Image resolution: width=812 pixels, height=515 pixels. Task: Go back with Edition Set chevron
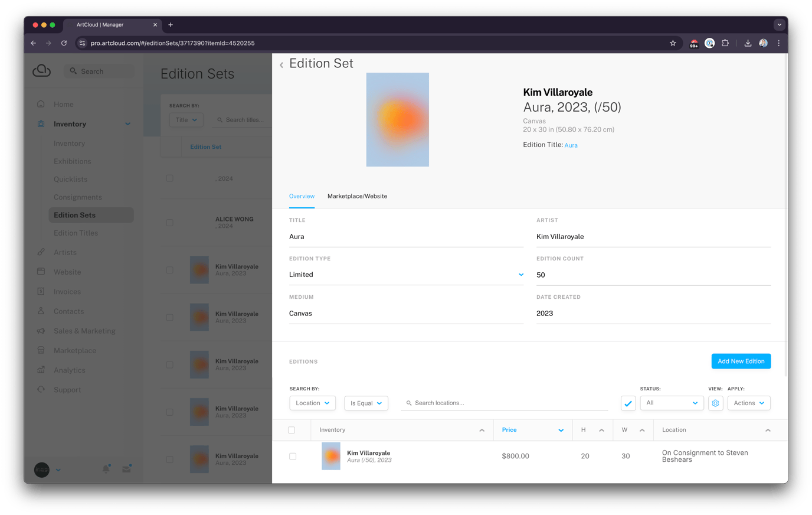pyautogui.click(x=281, y=65)
